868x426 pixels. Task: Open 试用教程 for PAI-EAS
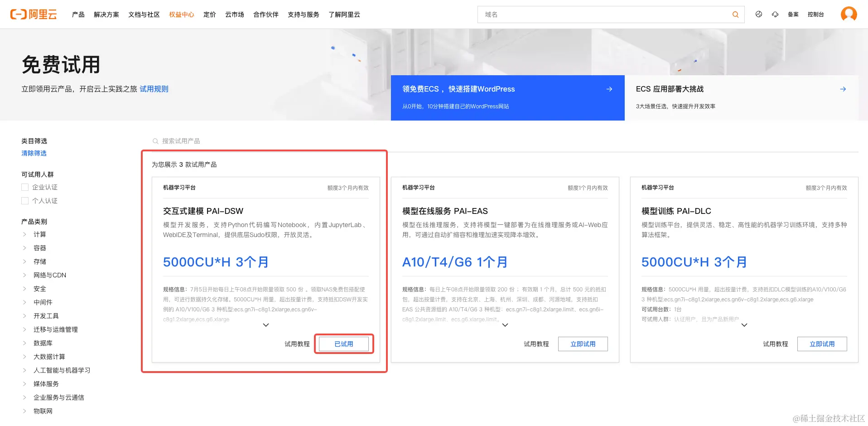(536, 344)
